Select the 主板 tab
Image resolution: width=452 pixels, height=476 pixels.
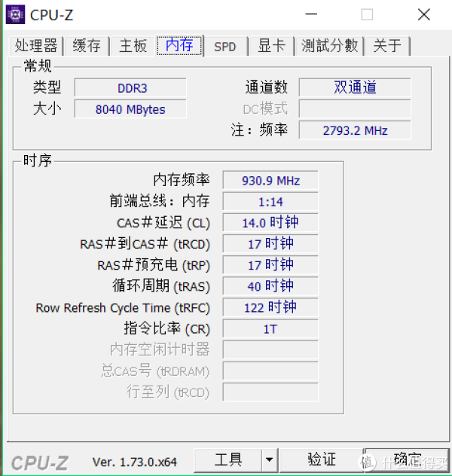tap(133, 46)
